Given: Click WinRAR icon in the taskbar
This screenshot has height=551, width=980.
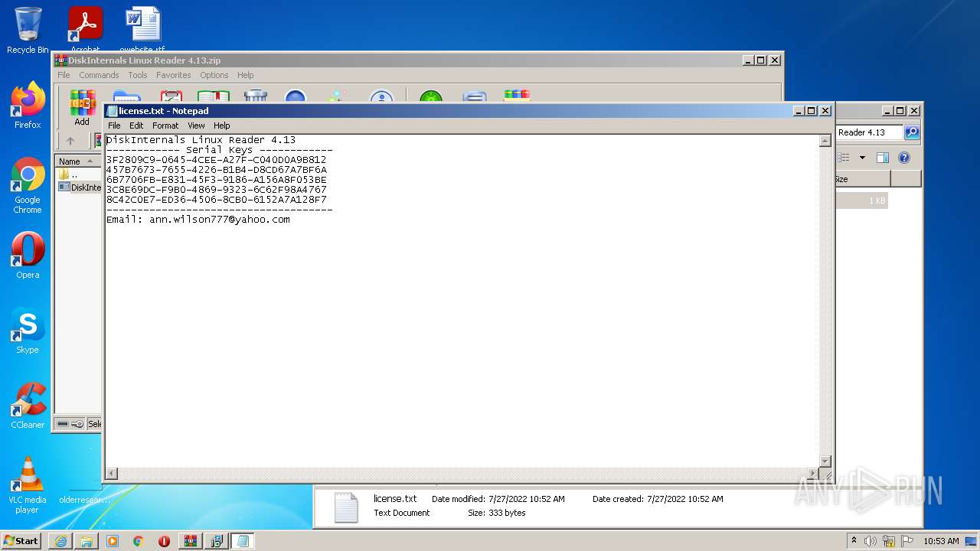Looking at the screenshot, I should (x=190, y=541).
